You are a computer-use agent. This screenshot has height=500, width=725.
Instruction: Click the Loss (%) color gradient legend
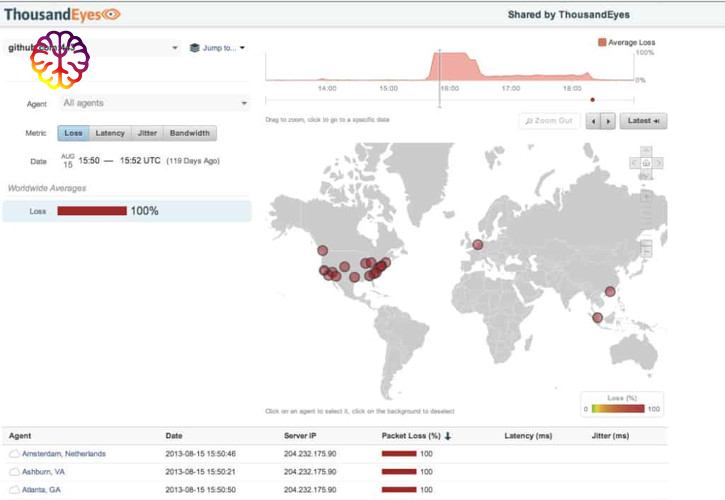(x=617, y=409)
